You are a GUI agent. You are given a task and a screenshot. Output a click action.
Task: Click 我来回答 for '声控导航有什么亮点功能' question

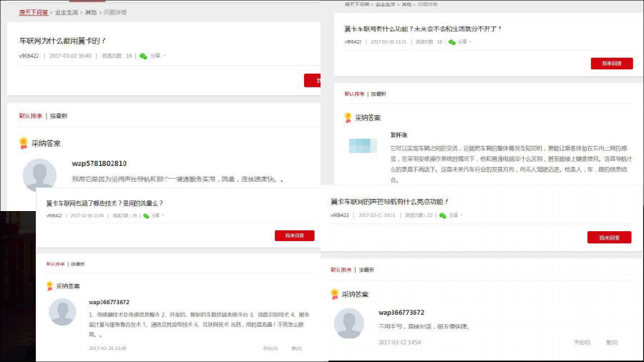pyautogui.click(x=609, y=238)
